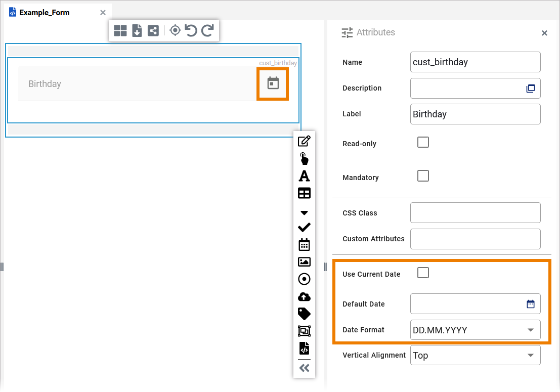Undo the last action
The width and height of the screenshot is (560, 392).
(191, 30)
